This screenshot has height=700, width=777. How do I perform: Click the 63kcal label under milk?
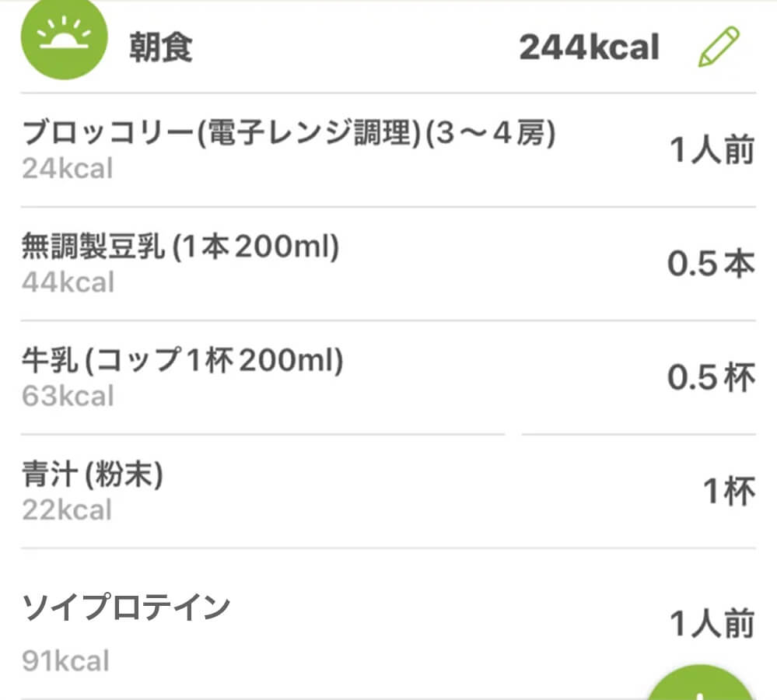pyautogui.click(x=68, y=396)
